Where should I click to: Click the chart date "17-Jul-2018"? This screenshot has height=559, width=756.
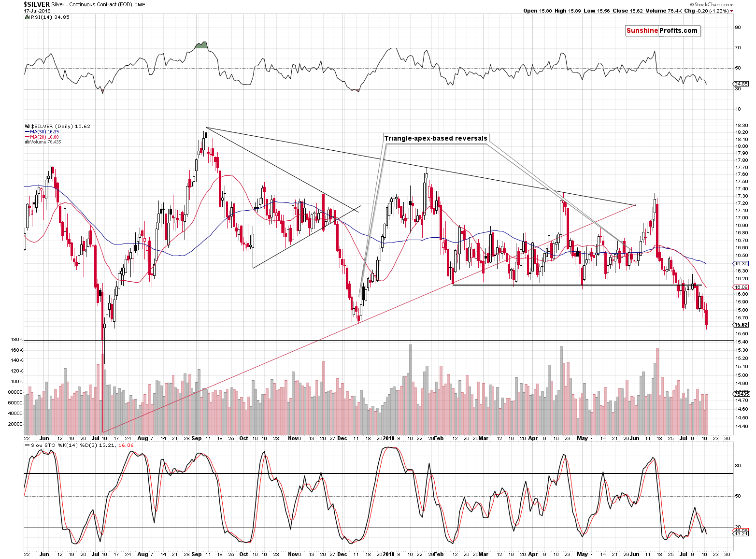[x=37, y=11]
